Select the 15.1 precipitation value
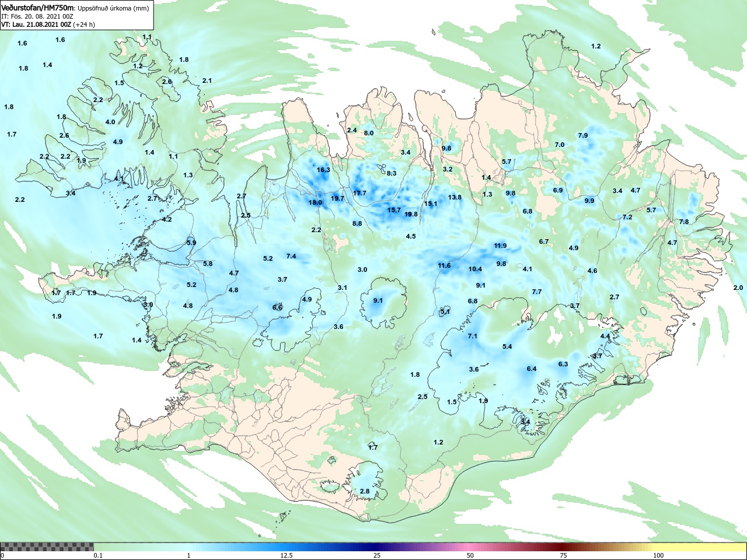This screenshot has height=560, width=747. (x=431, y=204)
